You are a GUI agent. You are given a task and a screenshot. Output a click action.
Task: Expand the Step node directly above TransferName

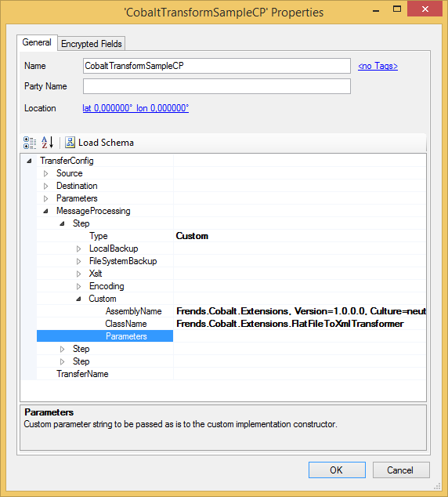point(62,361)
